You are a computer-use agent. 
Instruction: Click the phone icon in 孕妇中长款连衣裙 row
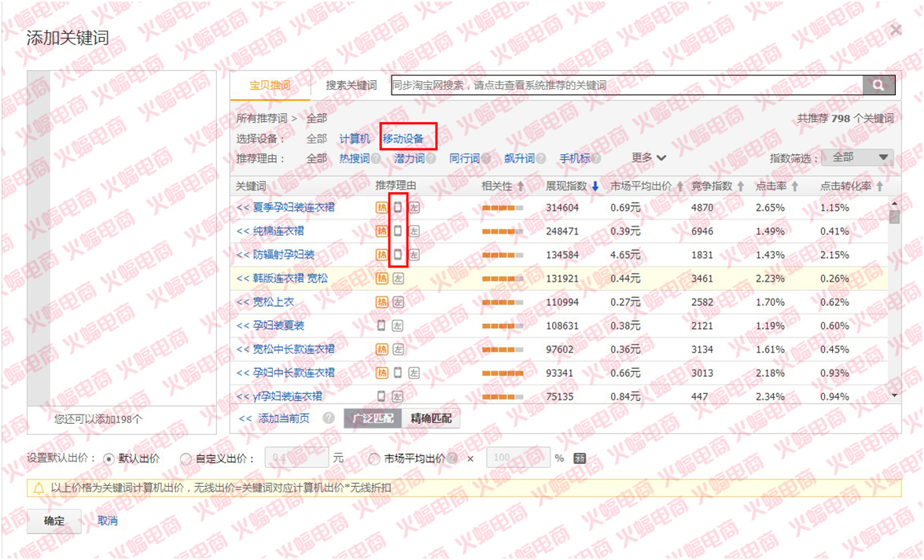tap(398, 373)
